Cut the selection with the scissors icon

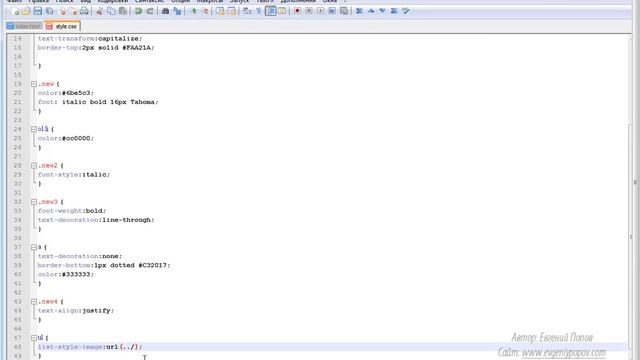click(99, 11)
